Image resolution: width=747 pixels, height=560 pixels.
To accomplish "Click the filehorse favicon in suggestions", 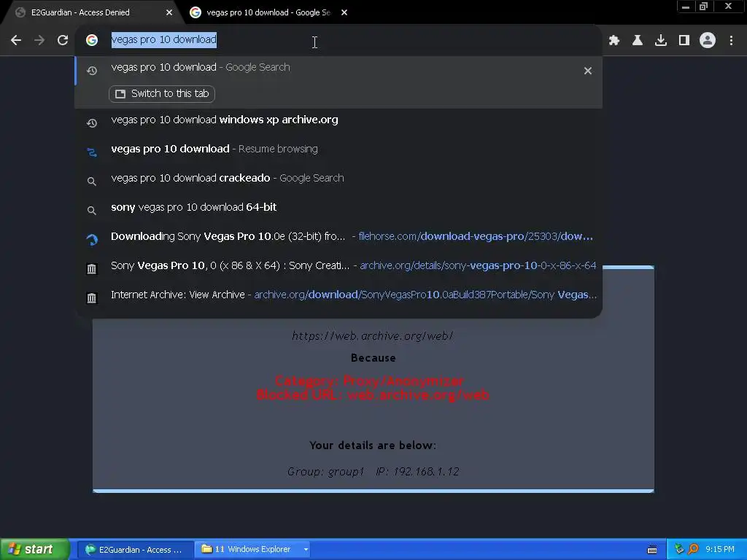I will tap(92, 239).
